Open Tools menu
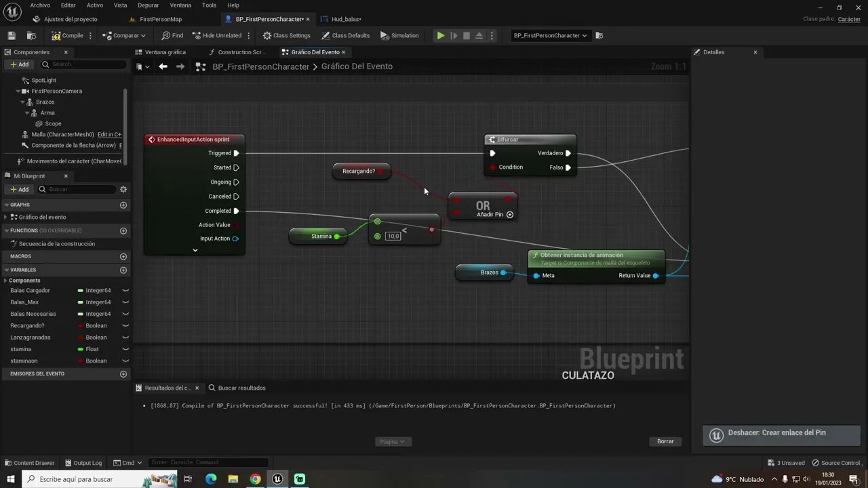 (210, 5)
